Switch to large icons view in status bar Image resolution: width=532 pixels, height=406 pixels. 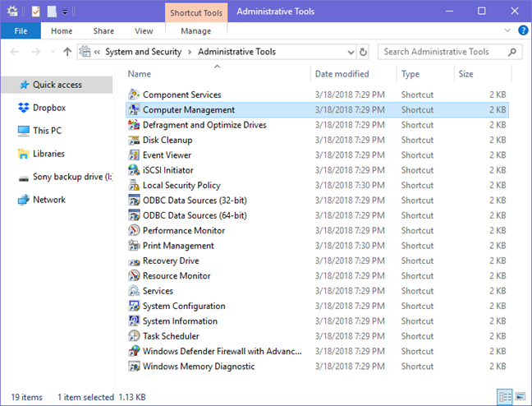521,396
